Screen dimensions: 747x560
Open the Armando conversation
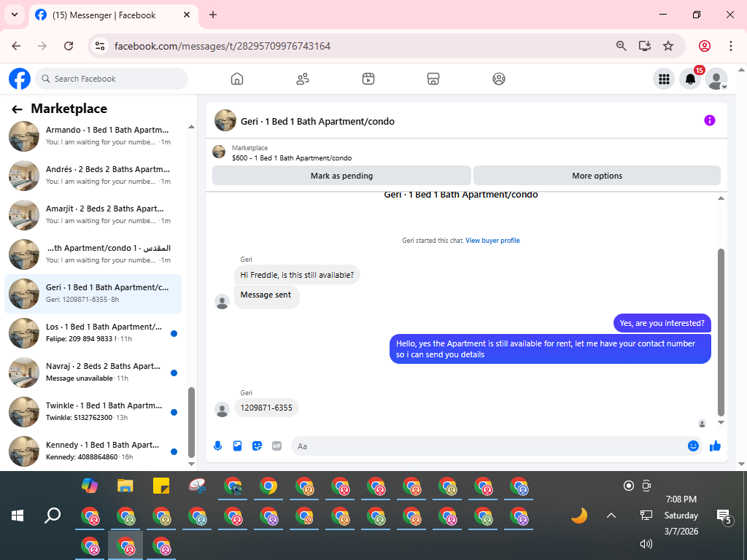93,136
